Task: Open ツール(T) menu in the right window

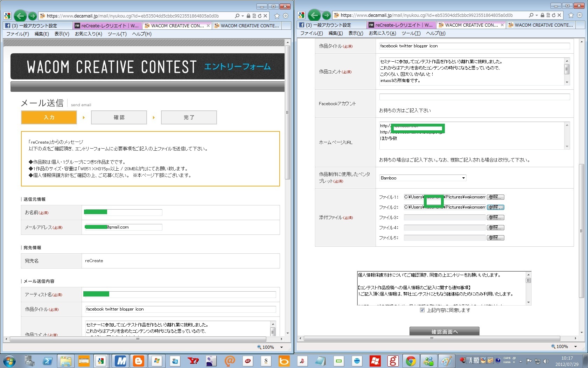Action: 411,33
